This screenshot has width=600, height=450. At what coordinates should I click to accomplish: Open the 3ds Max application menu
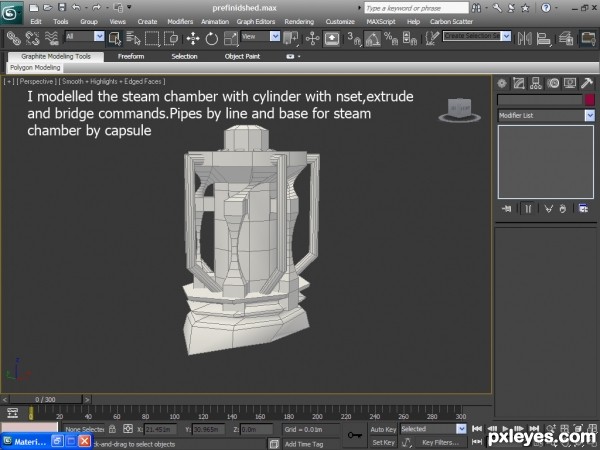11,13
